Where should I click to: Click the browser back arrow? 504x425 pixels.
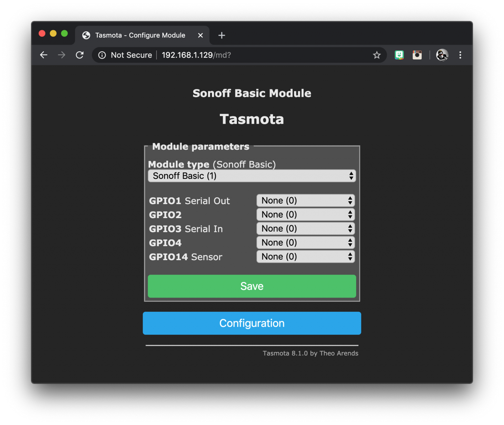coord(44,55)
